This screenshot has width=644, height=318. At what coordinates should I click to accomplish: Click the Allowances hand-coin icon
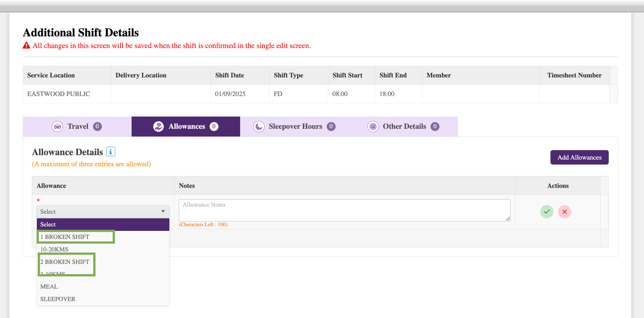pyautogui.click(x=158, y=126)
